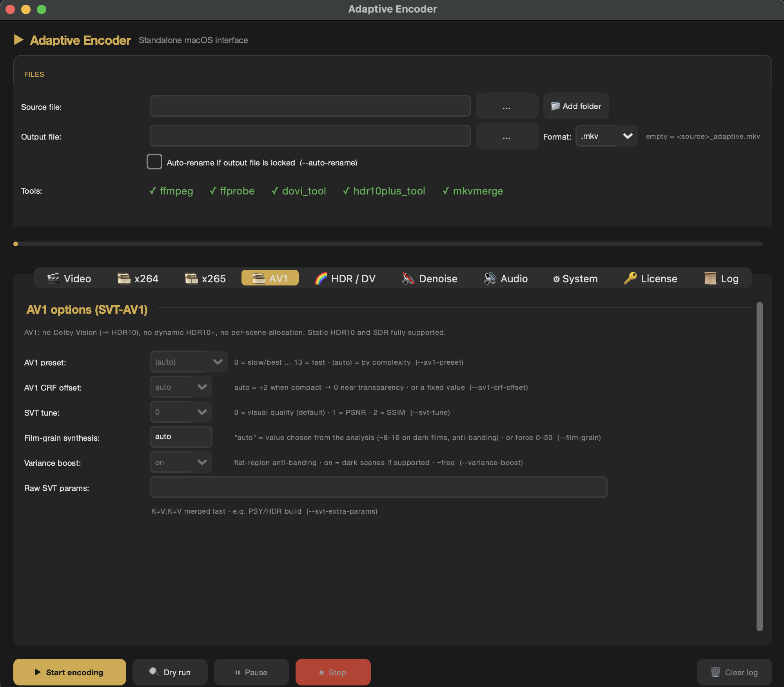This screenshot has height=687, width=784.
Task: Open the AV1 CRF offset dropdown
Action: coord(181,387)
